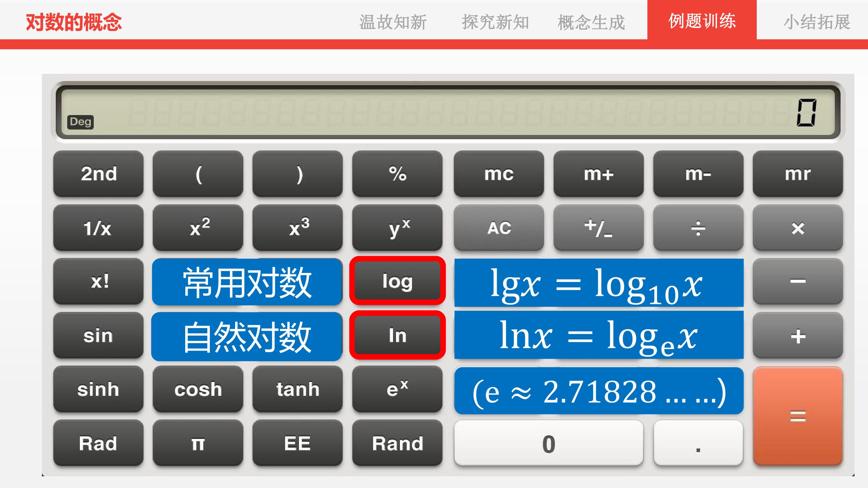Click the EE exponent key
This screenshot has width=868, height=488.
click(298, 443)
